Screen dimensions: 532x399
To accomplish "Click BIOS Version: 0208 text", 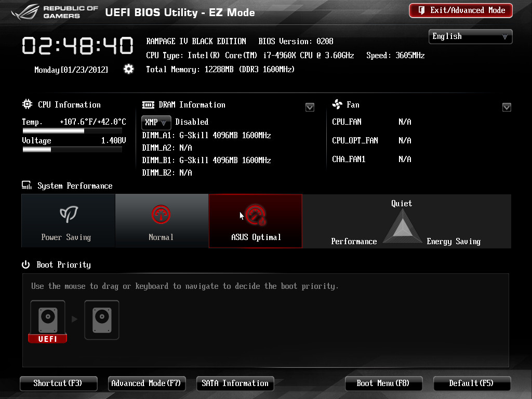I will click(296, 42).
